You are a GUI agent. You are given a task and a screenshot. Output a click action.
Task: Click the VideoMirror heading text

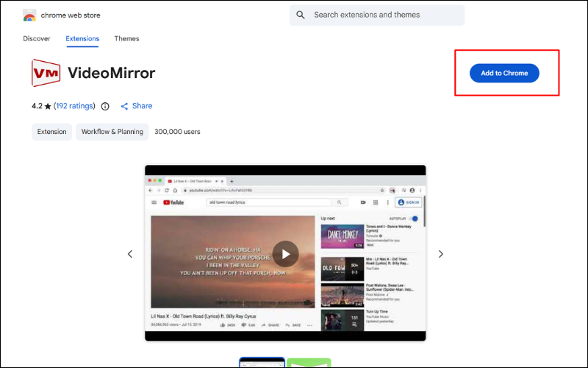point(112,73)
